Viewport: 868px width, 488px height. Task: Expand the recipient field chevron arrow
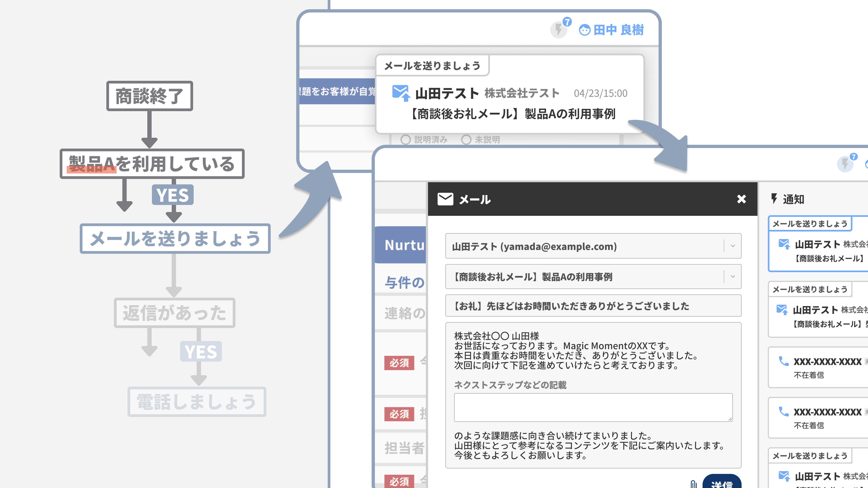pyautogui.click(x=733, y=246)
